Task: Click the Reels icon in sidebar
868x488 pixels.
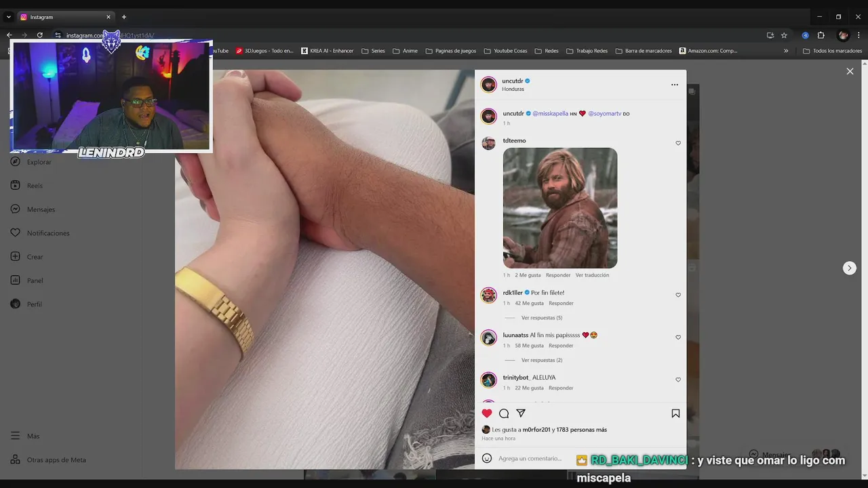Action: pyautogui.click(x=15, y=185)
